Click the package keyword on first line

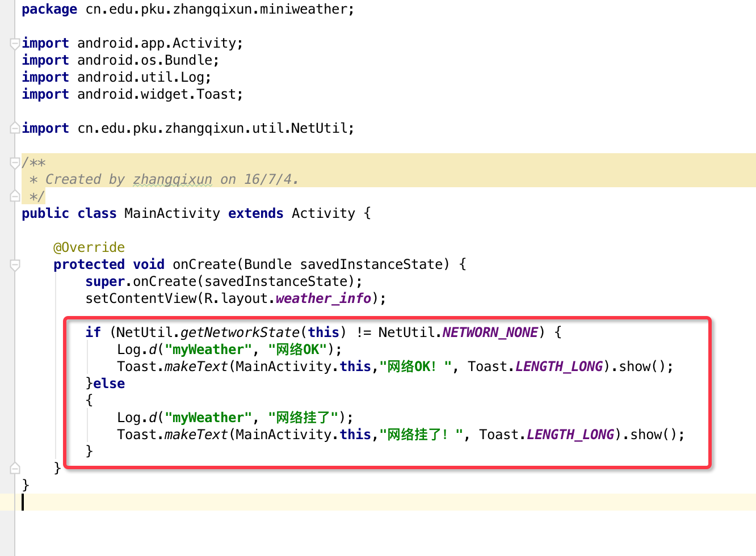point(49,9)
